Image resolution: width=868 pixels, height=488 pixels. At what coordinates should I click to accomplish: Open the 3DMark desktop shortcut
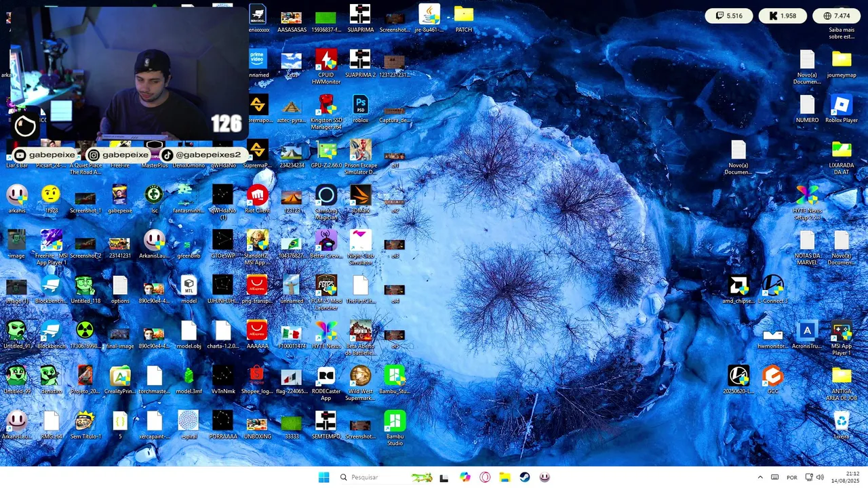pos(360,199)
